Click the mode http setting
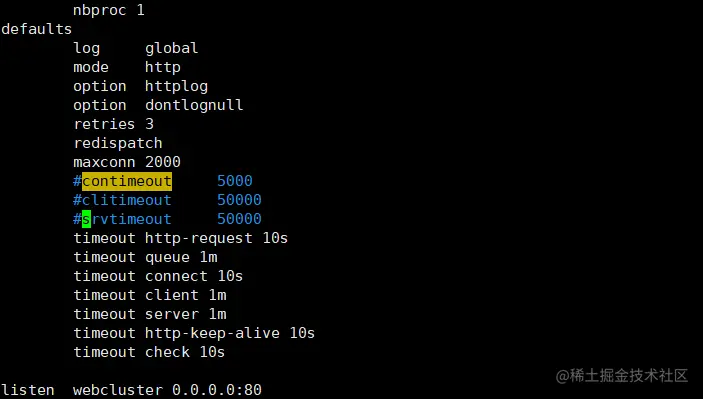Image resolution: width=703 pixels, height=399 pixels. point(127,67)
